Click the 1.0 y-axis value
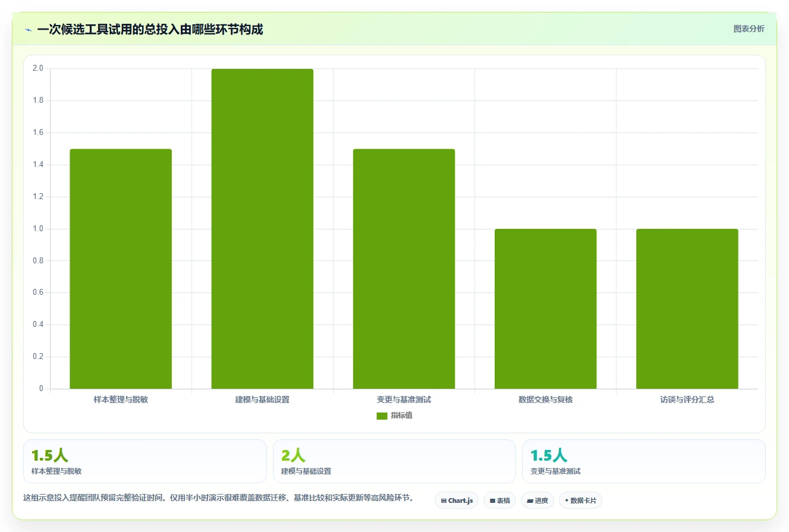789x532 pixels. (x=38, y=229)
